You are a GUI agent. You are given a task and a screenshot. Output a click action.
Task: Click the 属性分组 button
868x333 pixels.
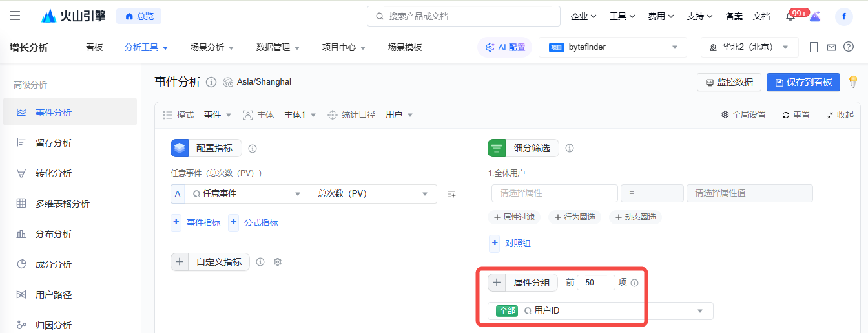point(522,283)
